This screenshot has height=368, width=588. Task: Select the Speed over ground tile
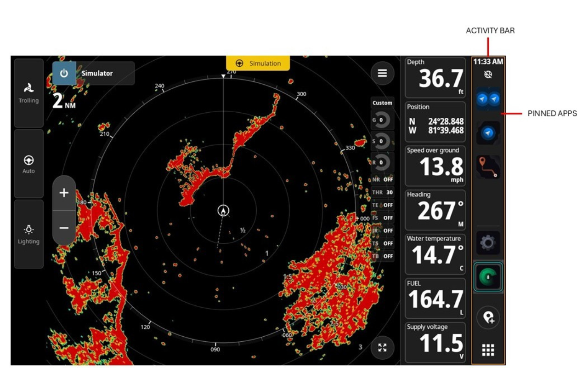435,166
